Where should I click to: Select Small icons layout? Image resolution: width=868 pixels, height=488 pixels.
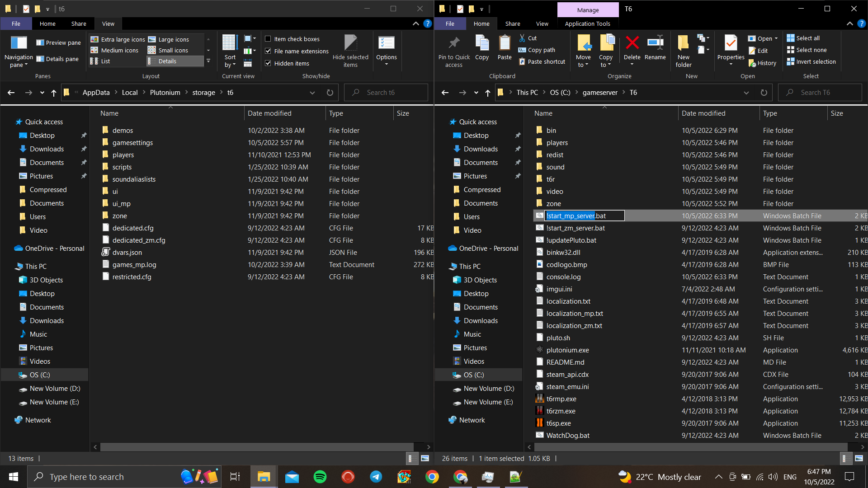pyautogui.click(x=168, y=50)
